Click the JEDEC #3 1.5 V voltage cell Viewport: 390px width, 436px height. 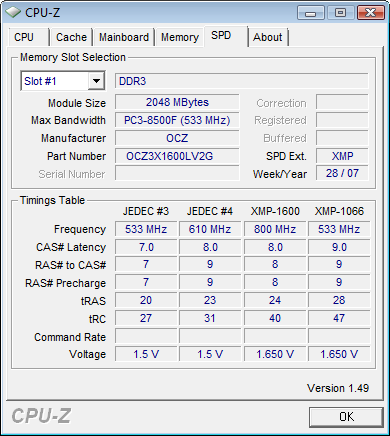[146, 354]
